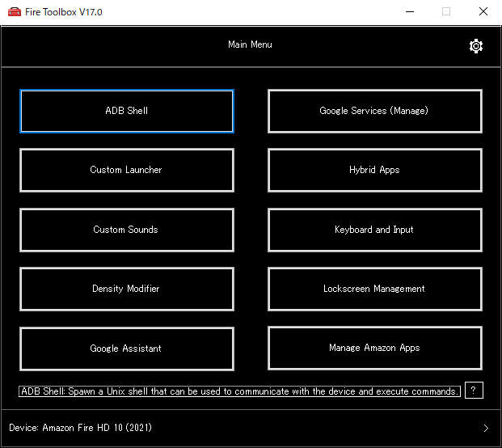The image size is (502, 448).
Task: Click the Fire Toolbox toolbox icon in the title bar
Action: [15, 12]
